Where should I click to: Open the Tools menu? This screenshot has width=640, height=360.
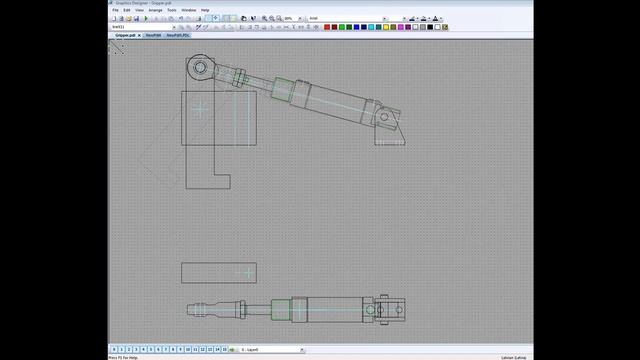tap(172, 10)
